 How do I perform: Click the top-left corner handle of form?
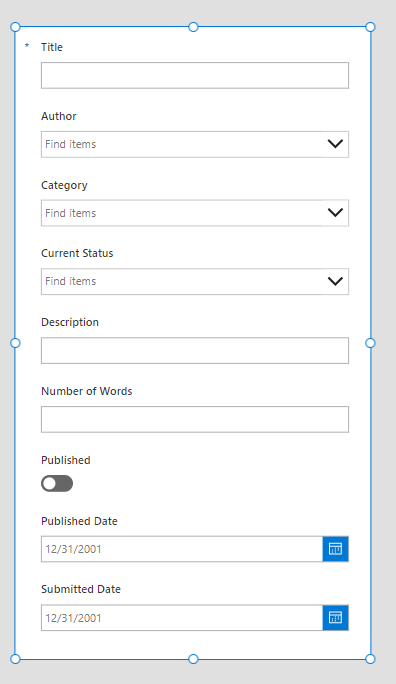click(x=15, y=27)
